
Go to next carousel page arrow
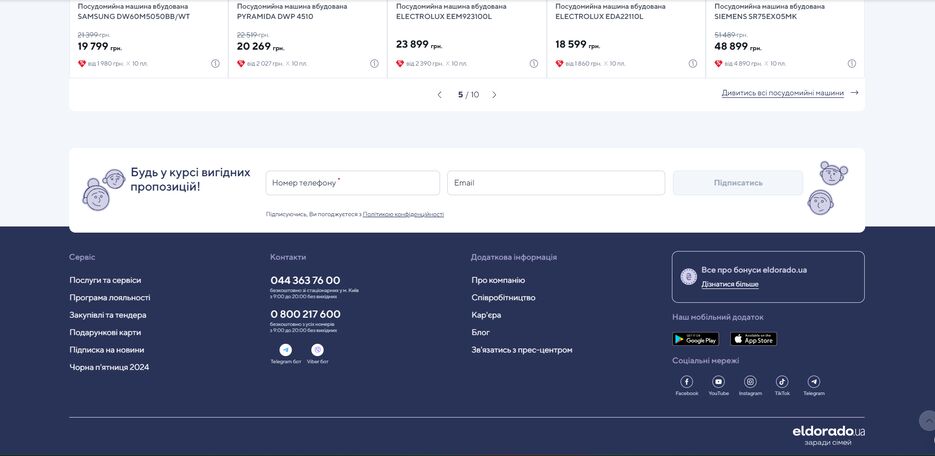[494, 95]
